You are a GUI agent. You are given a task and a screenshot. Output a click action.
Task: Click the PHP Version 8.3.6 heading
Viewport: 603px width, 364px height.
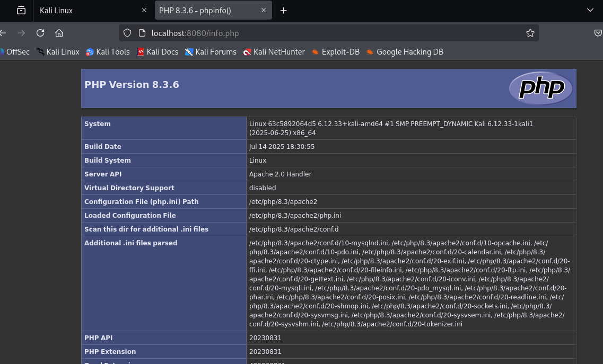(132, 85)
